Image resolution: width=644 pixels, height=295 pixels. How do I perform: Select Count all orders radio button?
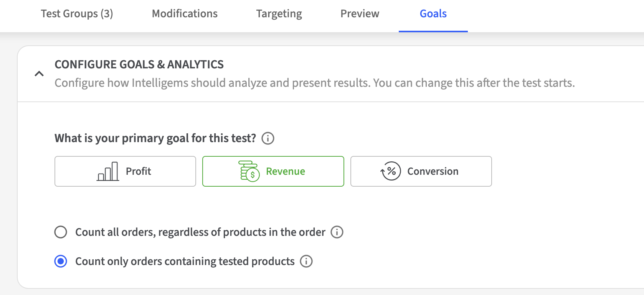(61, 232)
